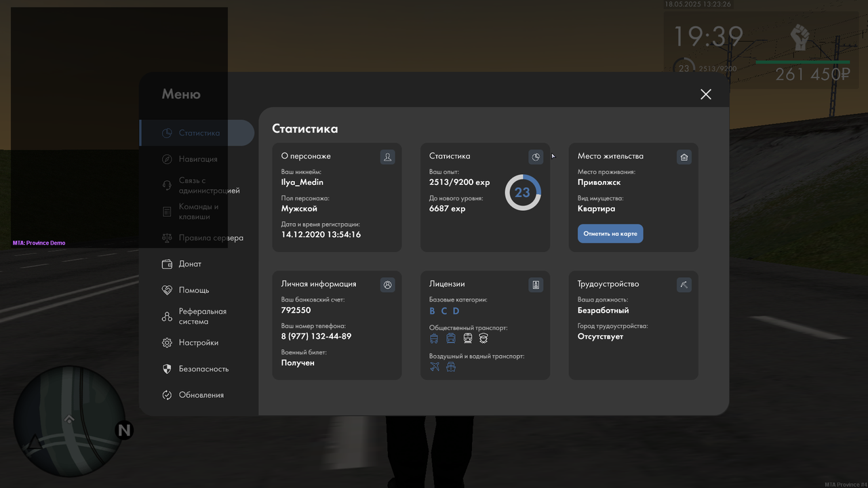Click the category C license letter
The width and height of the screenshot is (868, 488).
coord(444,311)
